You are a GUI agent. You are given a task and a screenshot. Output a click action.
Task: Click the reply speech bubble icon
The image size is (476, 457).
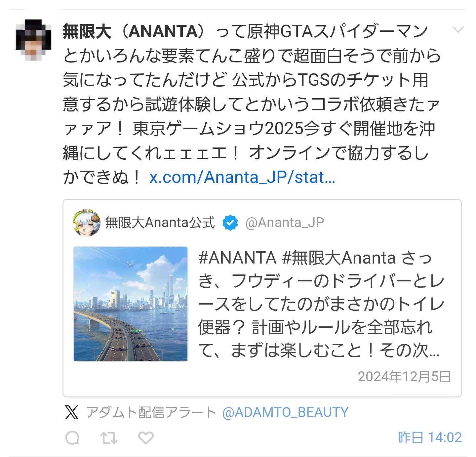tap(72, 438)
